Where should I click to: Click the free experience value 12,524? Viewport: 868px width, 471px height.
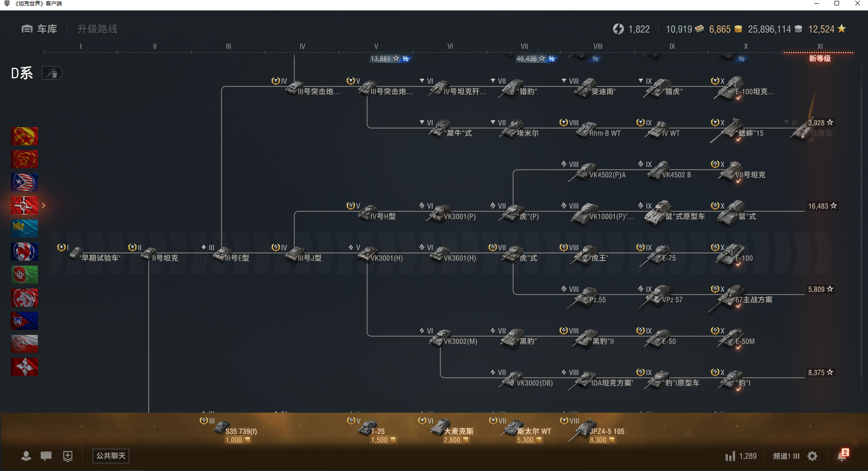pos(827,29)
